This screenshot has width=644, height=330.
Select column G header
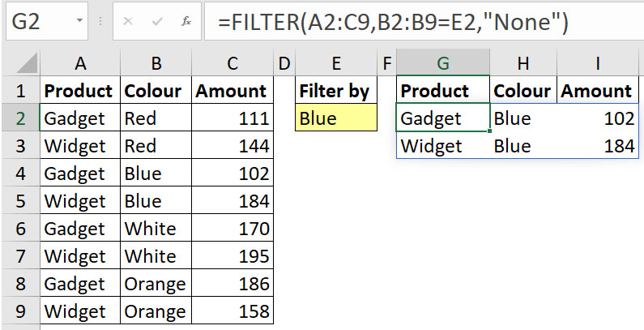[443, 63]
